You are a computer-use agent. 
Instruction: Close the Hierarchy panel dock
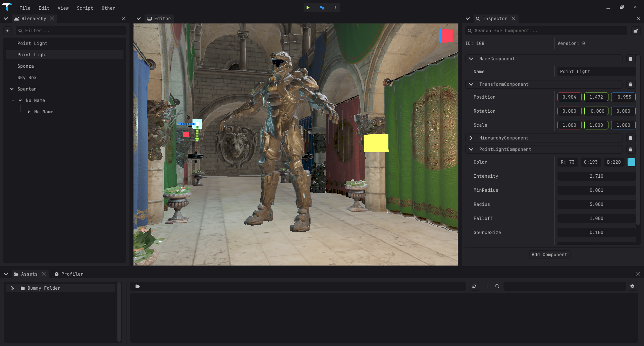click(x=124, y=19)
